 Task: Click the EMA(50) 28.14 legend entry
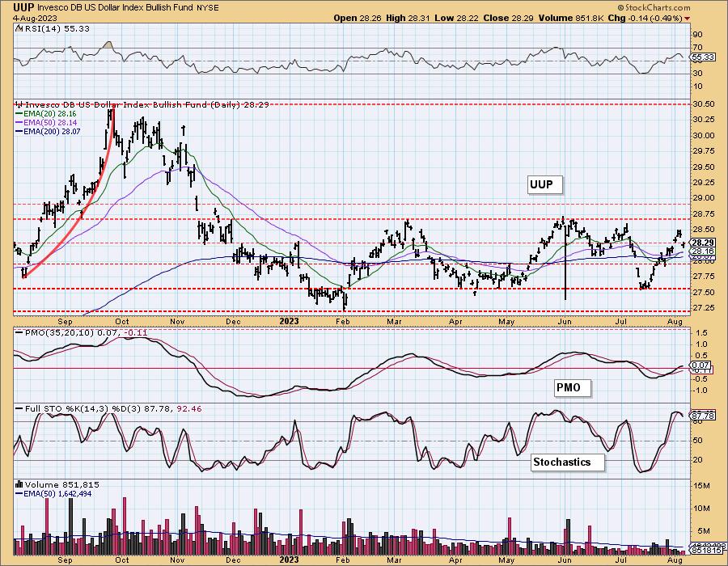[46, 122]
